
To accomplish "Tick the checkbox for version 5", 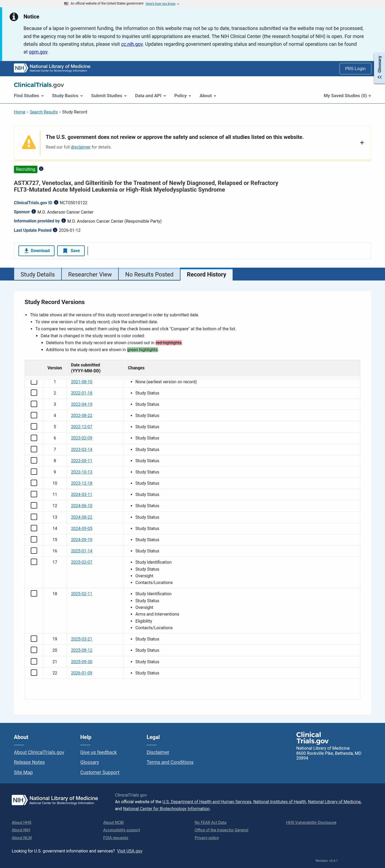I will click(34, 427).
